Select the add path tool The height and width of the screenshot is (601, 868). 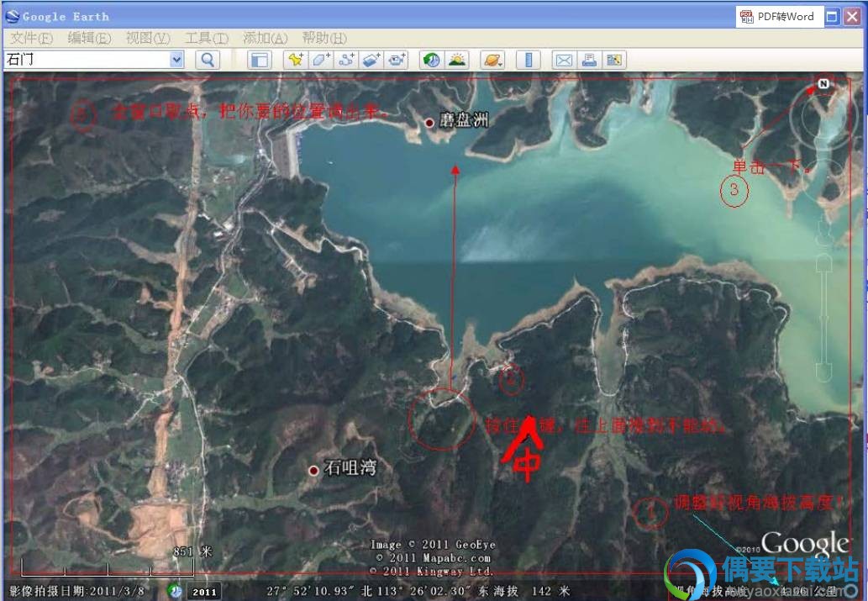[x=346, y=60]
